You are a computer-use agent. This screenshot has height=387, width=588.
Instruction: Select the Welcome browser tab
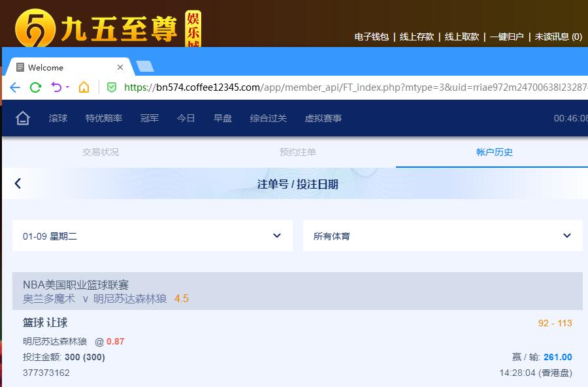coord(69,67)
